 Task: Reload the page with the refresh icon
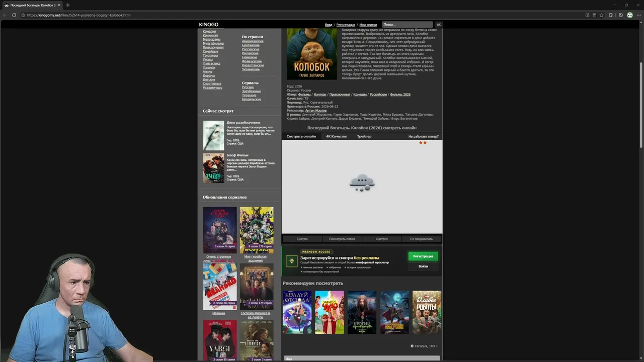pos(14,15)
